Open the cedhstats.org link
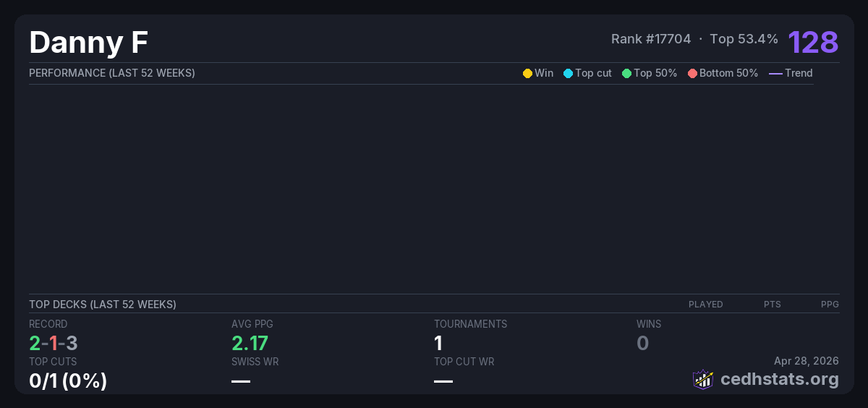868x408 pixels. point(769,379)
